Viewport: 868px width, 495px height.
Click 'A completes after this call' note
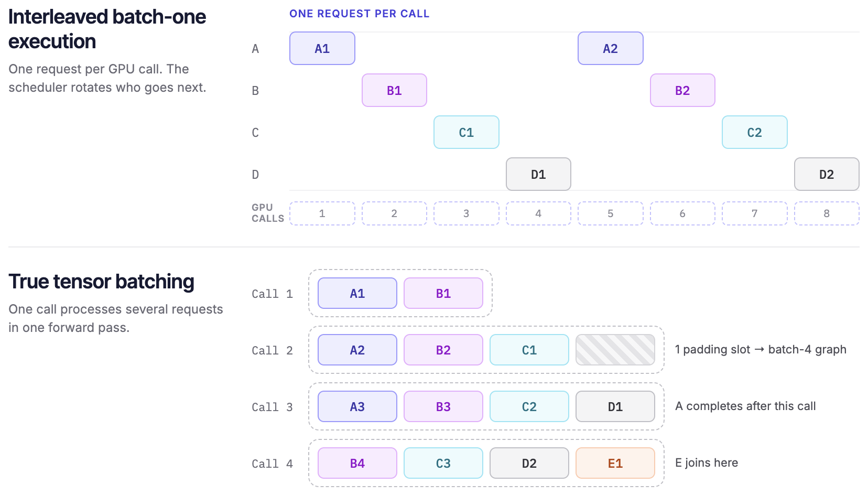[745, 406]
